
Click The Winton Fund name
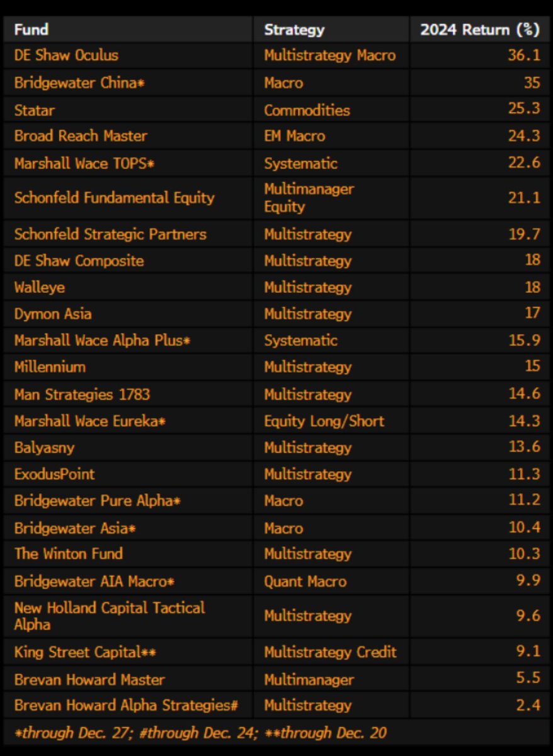(68, 554)
